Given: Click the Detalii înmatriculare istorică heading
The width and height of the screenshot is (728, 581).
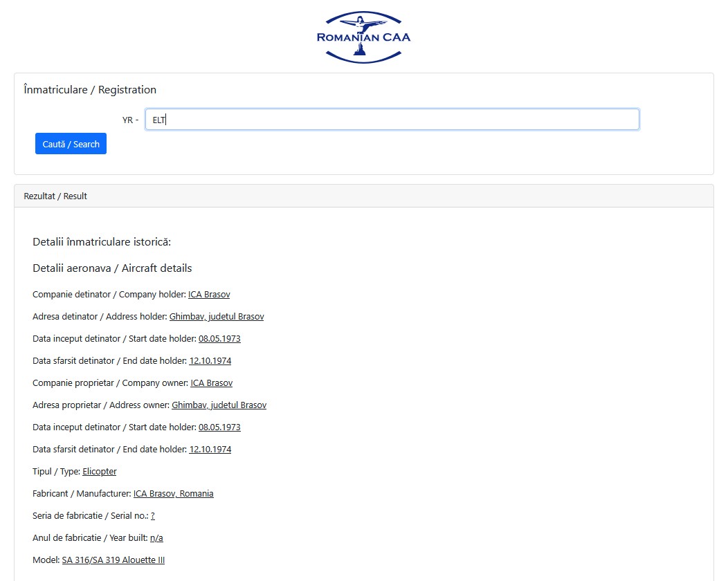Looking at the screenshot, I should point(102,242).
